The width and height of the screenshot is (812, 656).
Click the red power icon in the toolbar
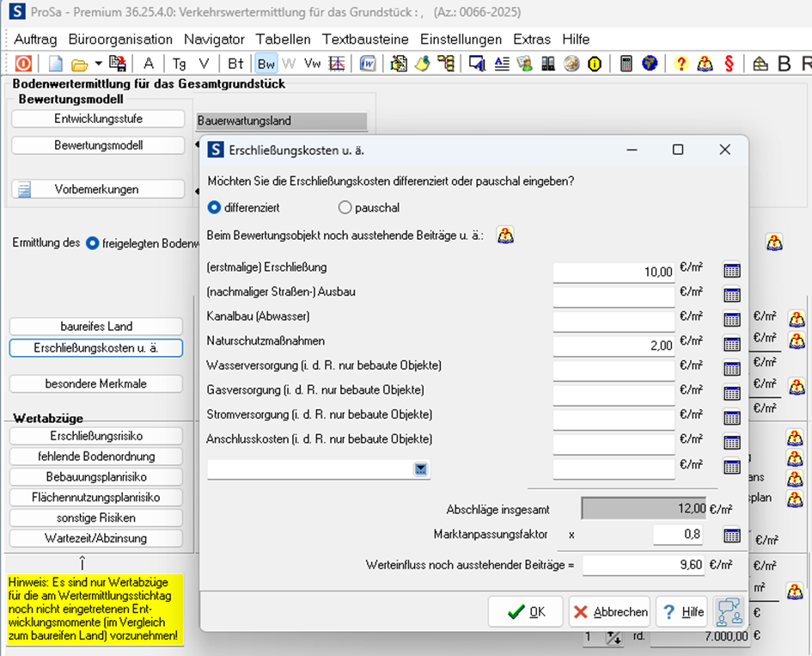click(23, 64)
